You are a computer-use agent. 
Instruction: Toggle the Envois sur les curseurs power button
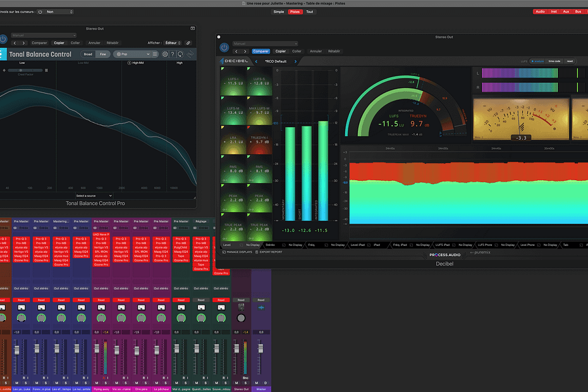coord(40,11)
